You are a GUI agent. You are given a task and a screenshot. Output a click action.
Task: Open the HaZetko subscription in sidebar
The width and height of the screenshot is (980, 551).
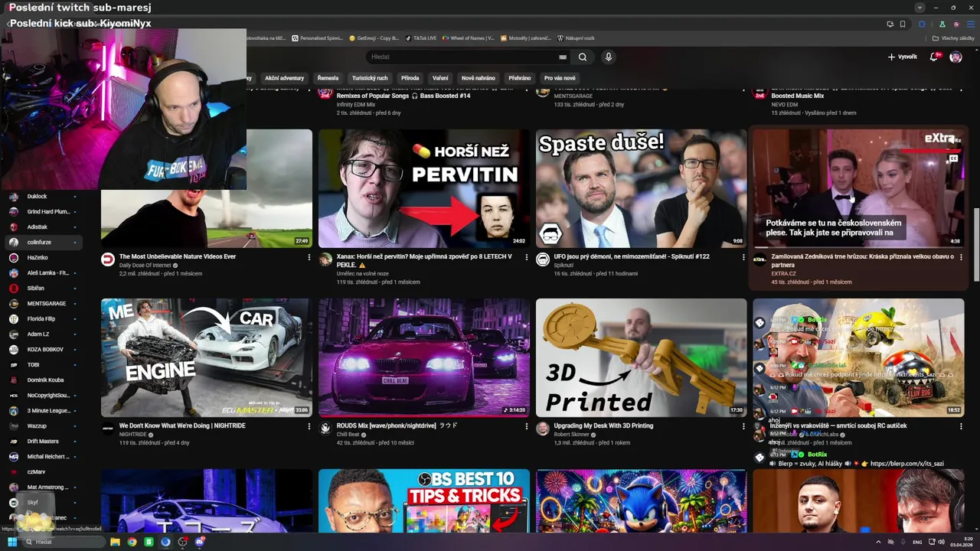(x=43, y=258)
